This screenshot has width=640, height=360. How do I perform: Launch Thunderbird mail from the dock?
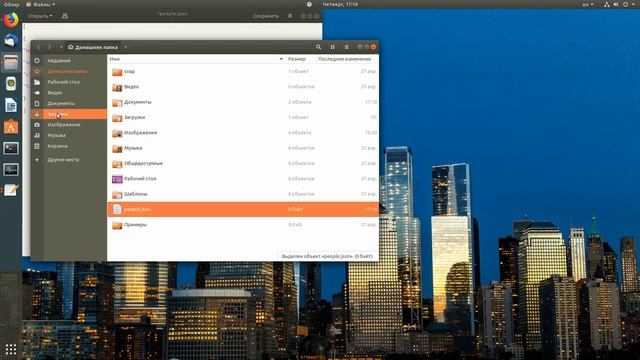(11, 40)
